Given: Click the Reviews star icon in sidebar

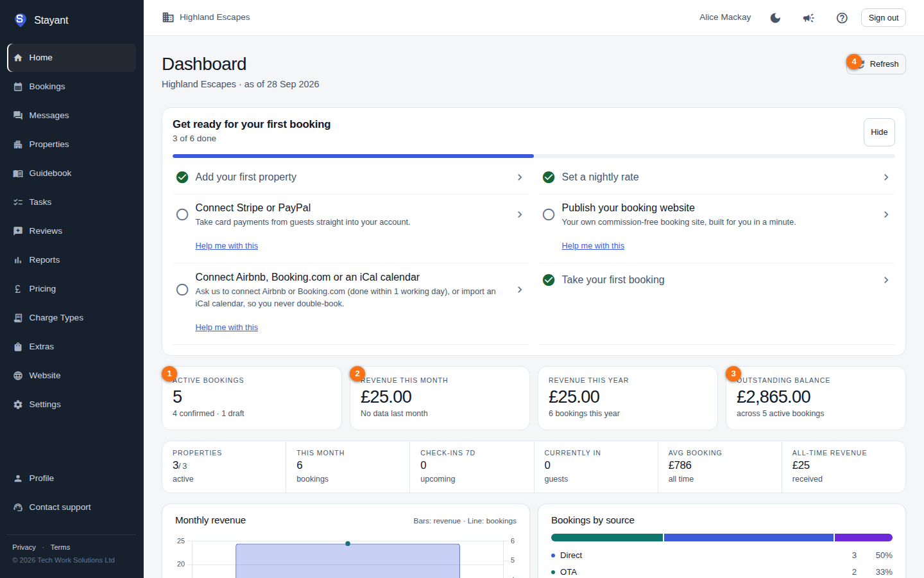Looking at the screenshot, I should 18,231.
